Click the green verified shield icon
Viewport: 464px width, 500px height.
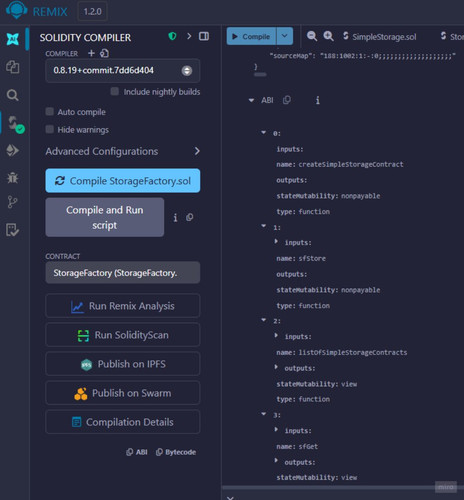(x=172, y=36)
